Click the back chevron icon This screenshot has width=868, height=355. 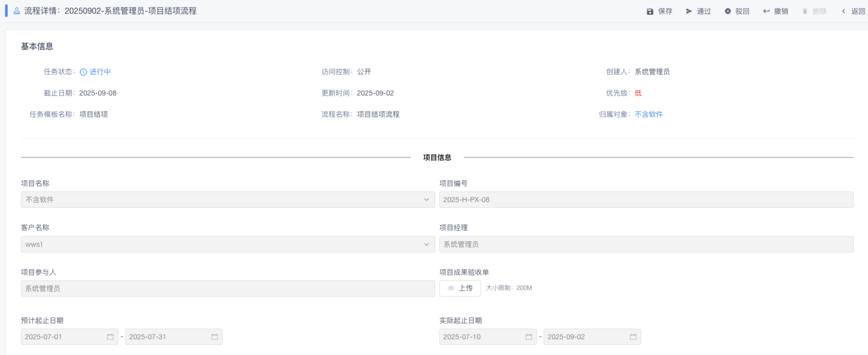pyautogui.click(x=844, y=11)
